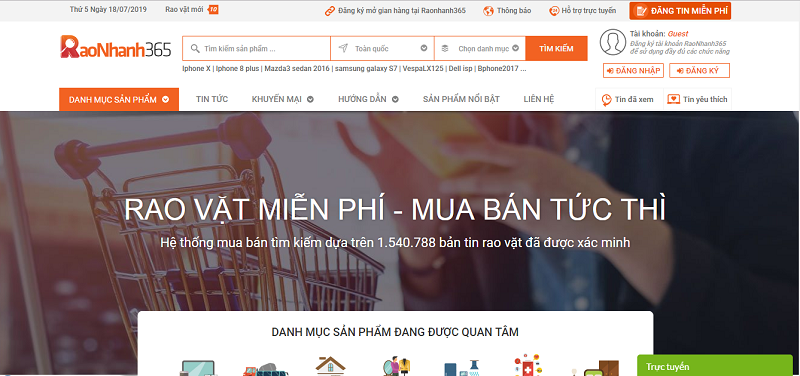Click the paper-plane location icon

343,48
